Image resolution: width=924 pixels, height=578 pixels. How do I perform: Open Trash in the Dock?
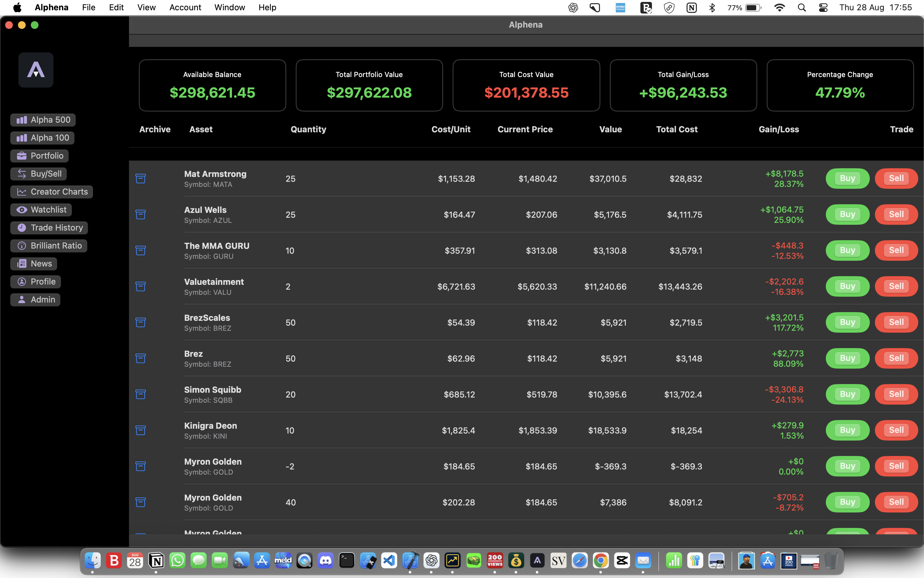pyautogui.click(x=831, y=561)
